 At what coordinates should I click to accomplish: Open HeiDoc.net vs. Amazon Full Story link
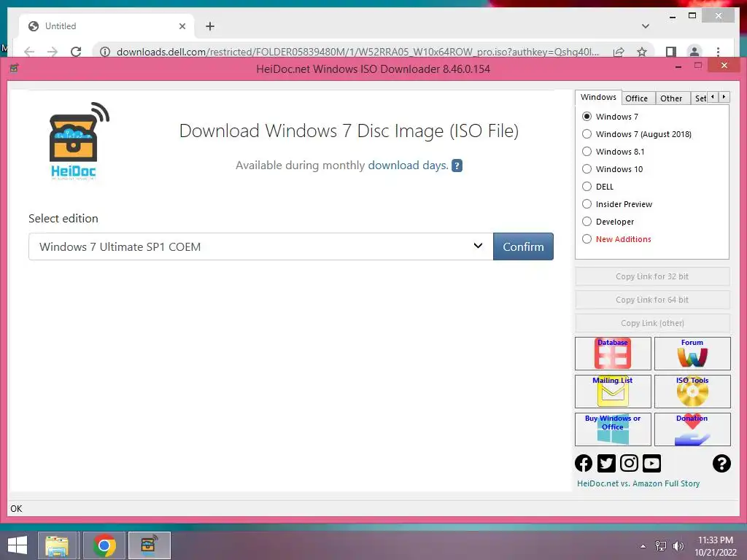tap(638, 483)
